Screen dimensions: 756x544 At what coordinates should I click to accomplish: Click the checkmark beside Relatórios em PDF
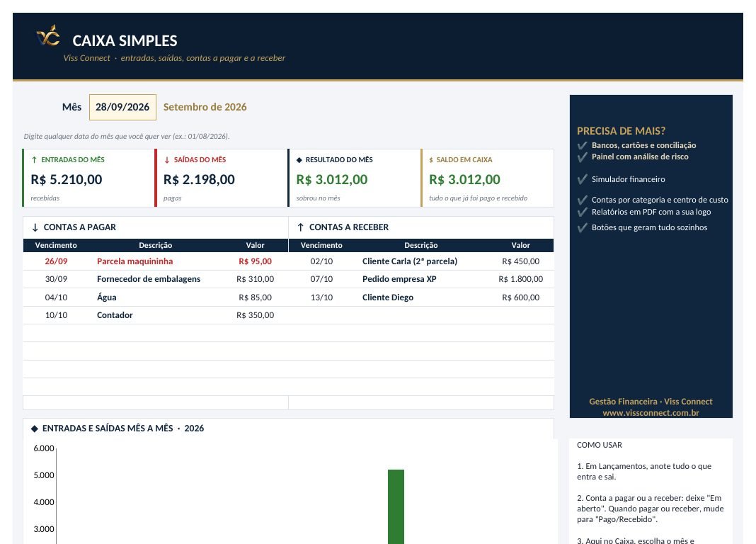tap(583, 212)
